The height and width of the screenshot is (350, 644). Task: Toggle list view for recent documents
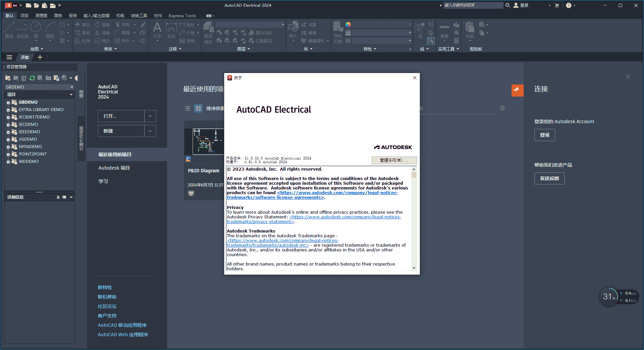coord(188,108)
